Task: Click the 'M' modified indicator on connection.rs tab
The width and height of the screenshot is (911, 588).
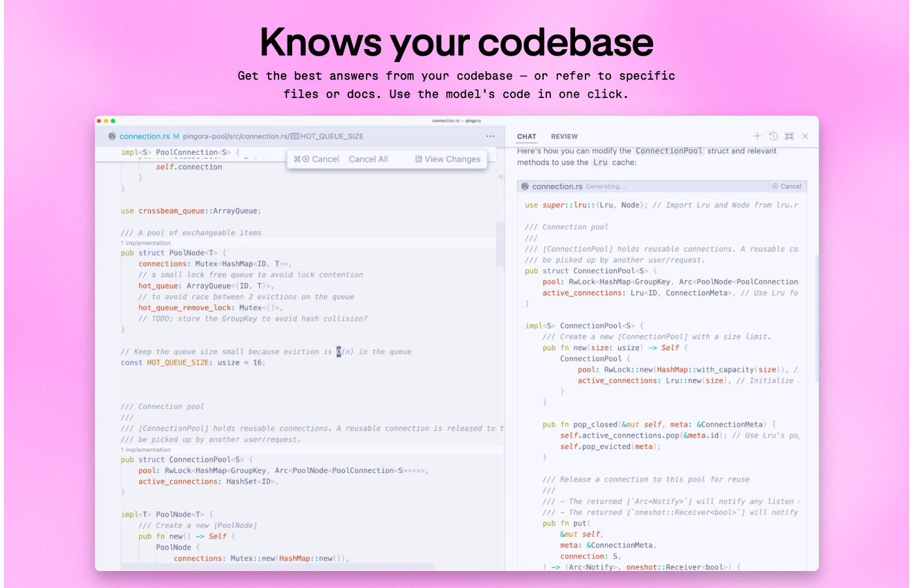Action: click(x=176, y=136)
